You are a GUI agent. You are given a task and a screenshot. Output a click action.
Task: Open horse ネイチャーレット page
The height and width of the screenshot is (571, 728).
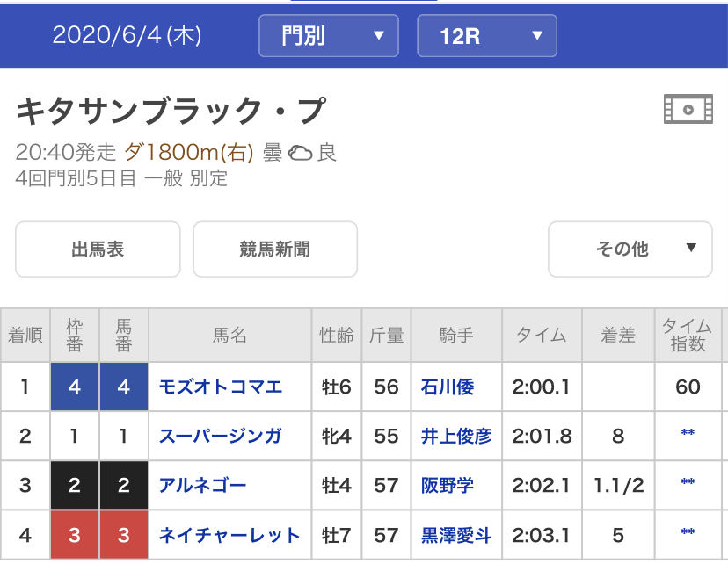(229, 534)
